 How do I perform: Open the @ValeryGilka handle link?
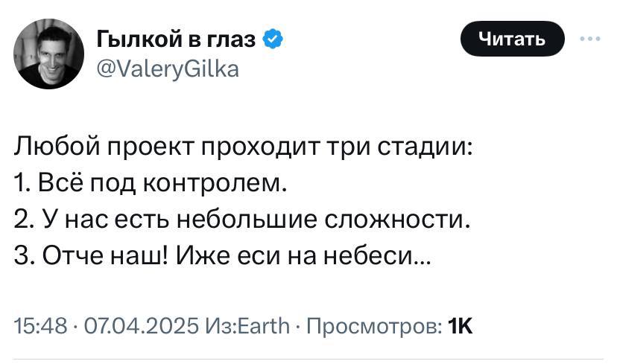(x=168, y=69)
